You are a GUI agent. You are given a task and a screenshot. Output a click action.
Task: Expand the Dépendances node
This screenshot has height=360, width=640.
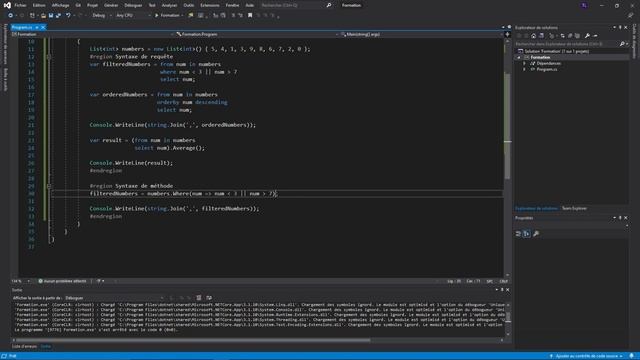524,64
